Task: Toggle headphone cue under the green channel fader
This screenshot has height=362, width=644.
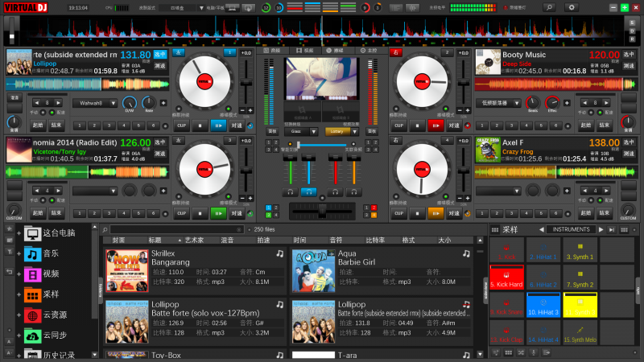Action: point(290,191)
